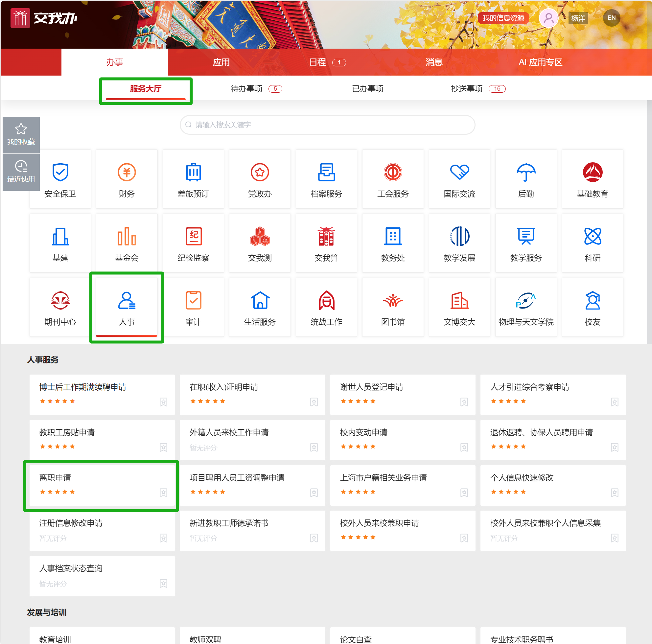652x644 pixels.
Task: Switch to AI 应用专区 tab
Action: [540, 62]
